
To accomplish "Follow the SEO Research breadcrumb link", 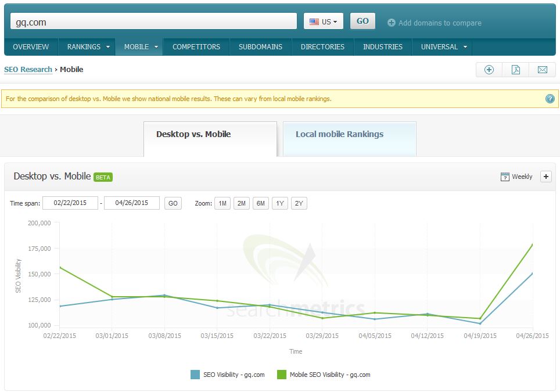I will (x=28, y=69).
